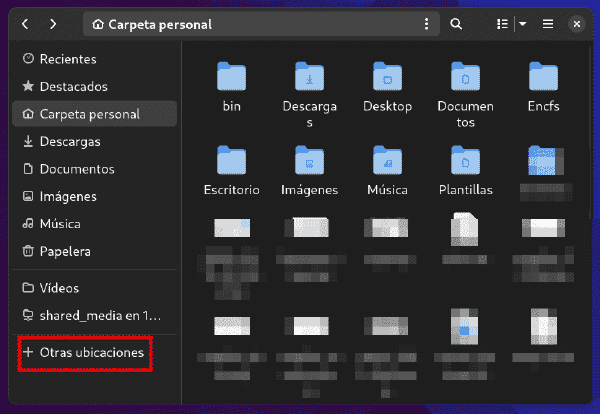Select the Encfs folder icon
The image size is (600, 414).
[543, 76]
